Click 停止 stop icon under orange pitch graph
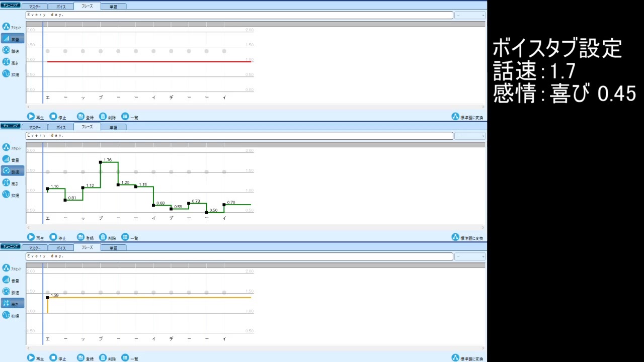Viewport: 644px width, 362px height. point(53,357)
